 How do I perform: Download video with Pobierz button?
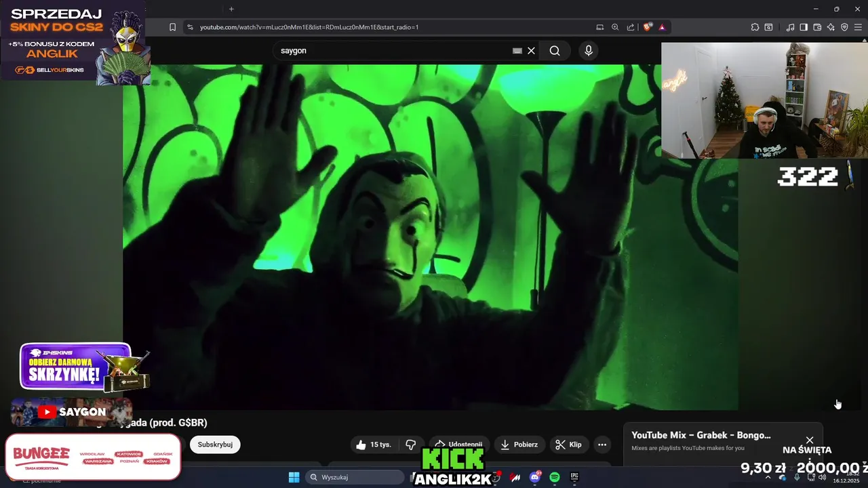pyautogui.click(x=519, y=445)
